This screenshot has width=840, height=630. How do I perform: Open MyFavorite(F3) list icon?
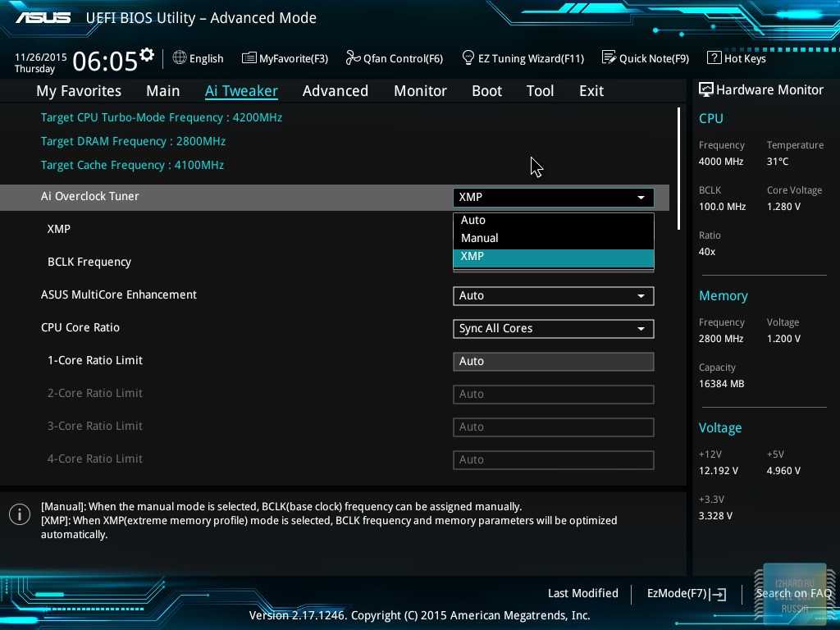coord(249,58)
